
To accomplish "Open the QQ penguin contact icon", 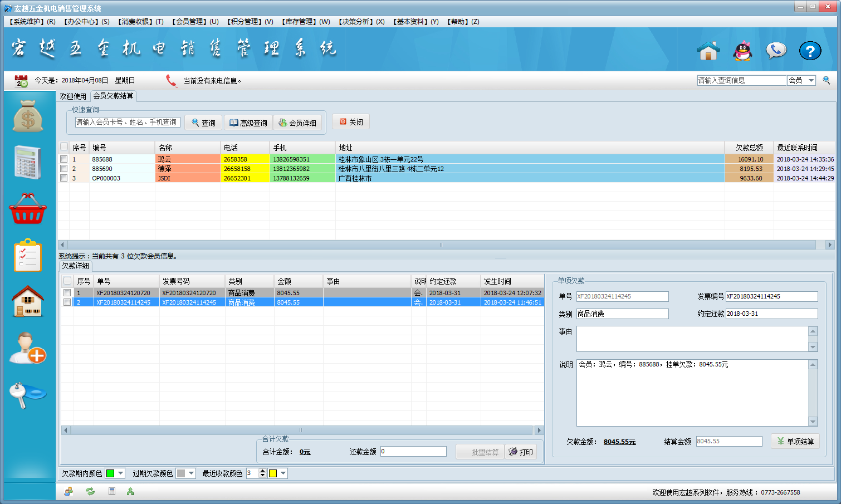I will click(742, 51).
